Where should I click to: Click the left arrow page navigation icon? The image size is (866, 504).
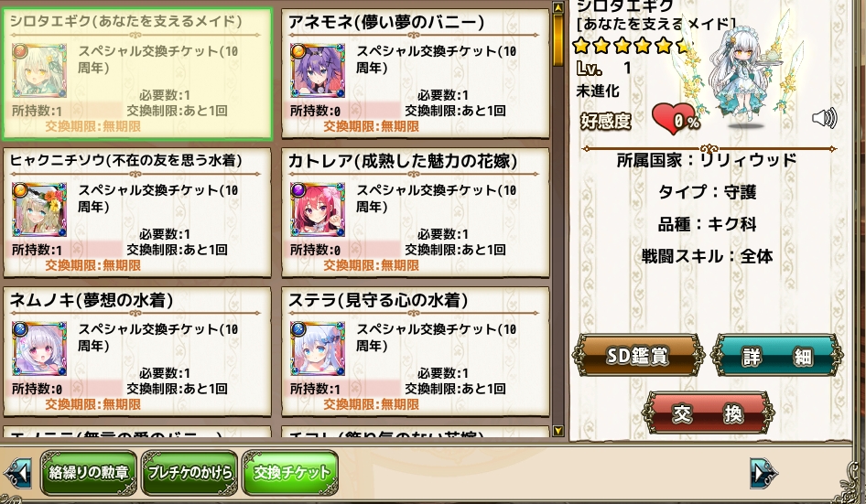point(16,473)
